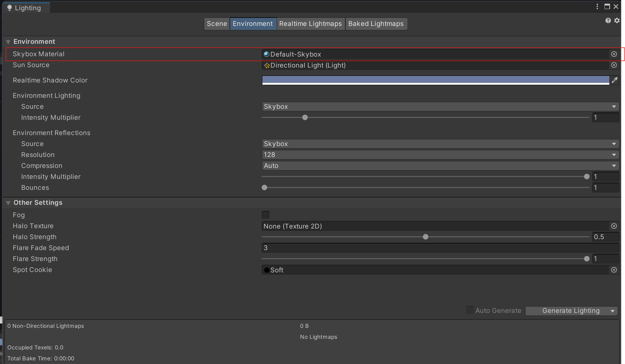The width and height of the screenshot is (625, 364).
Task: Toggle the Auto Generate checkbox
Action: (x=470, y=310)
